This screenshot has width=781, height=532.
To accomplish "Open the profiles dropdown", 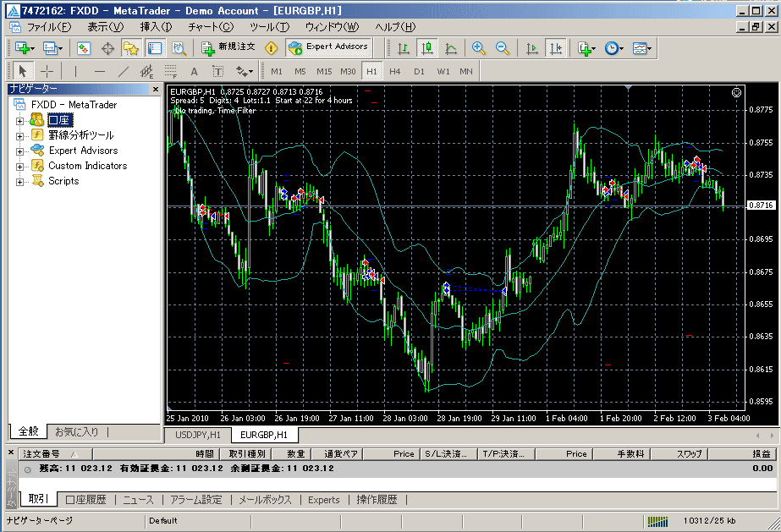I will pyautogui.click(x=52, y=48).
